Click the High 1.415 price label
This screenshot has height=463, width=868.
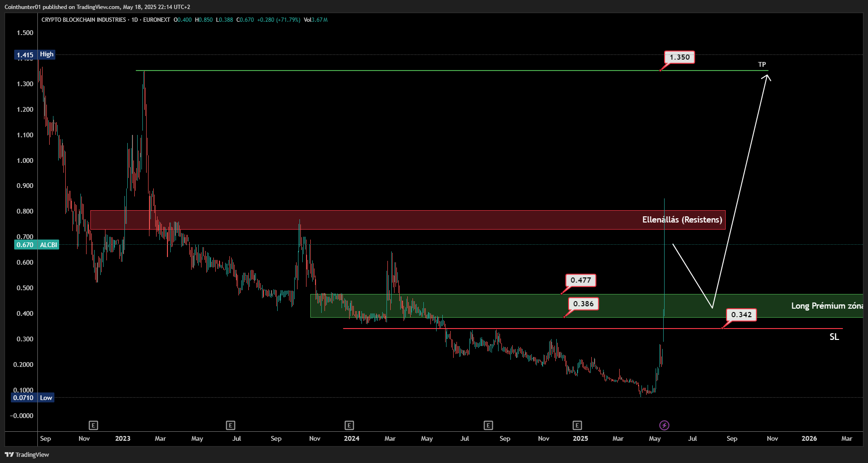(x=35, y=54)
